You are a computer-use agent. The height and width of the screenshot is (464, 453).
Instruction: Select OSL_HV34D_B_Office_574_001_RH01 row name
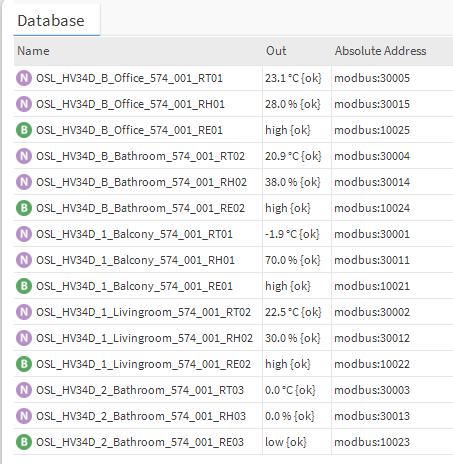(130, 104)
